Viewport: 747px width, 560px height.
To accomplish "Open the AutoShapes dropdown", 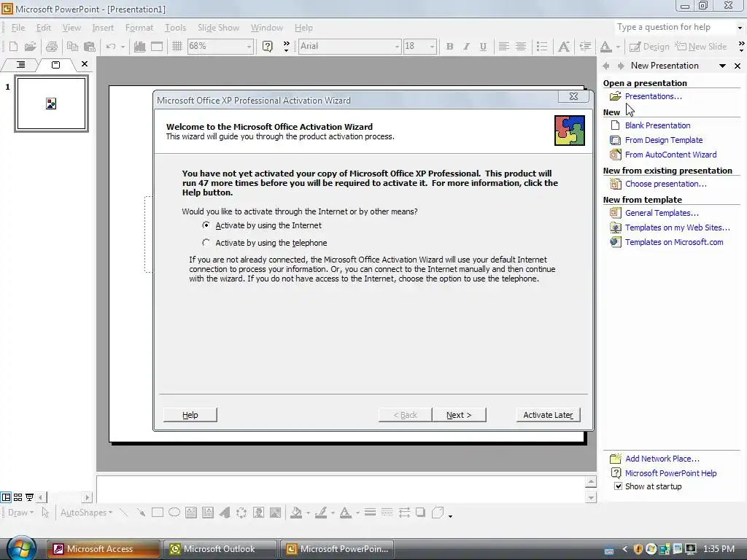I will [86, 513].
